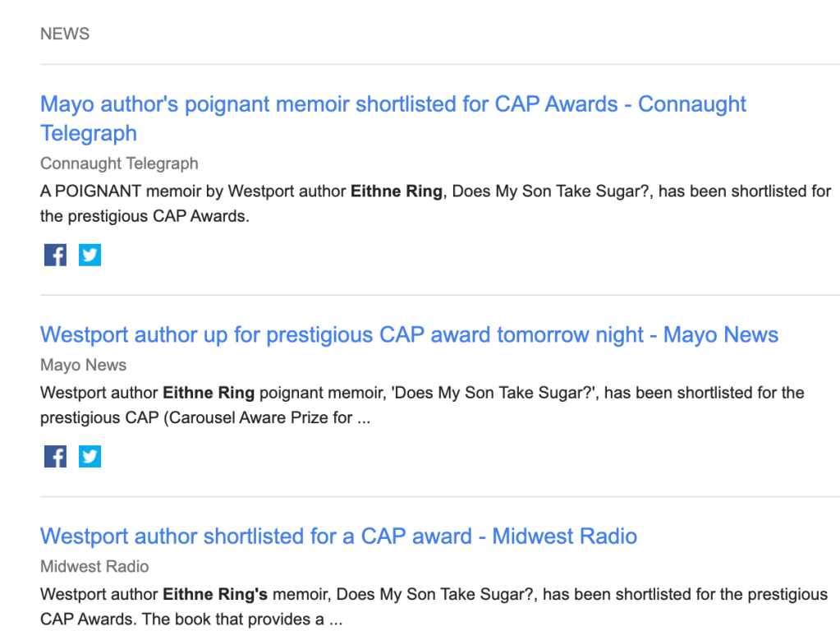The image size is (840, 640).
Task: Open 'Westport author shortlisted for a CAP award' headline
Action: [338, 536]
